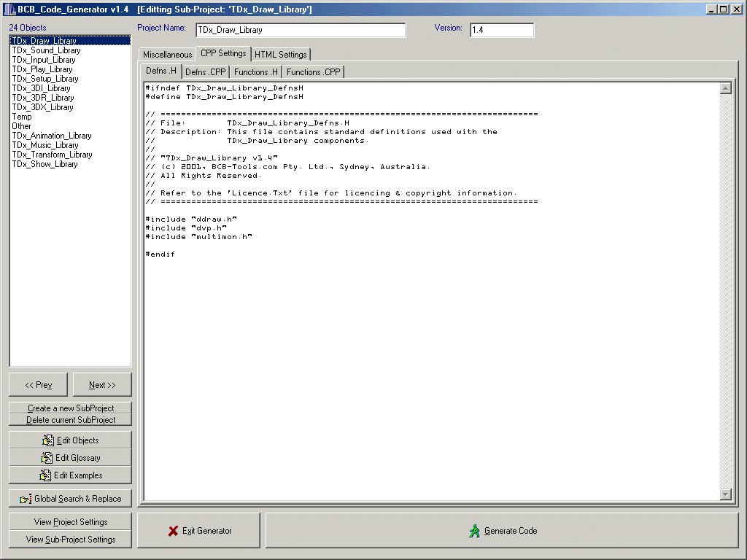This screenshot has height=560, width=747.
Task: Click the Edit Examples document icon
Action: click(x=47, y=475)
